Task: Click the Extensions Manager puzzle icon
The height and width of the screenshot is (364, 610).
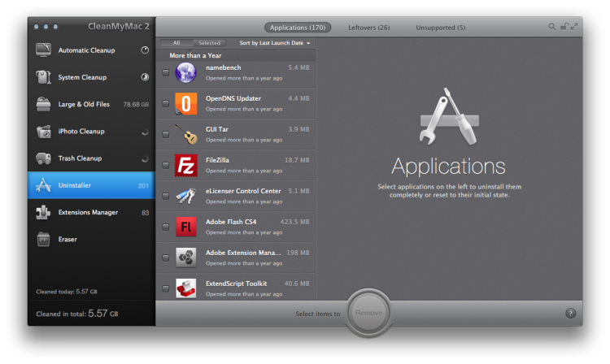Action: [x=43, y=212]
